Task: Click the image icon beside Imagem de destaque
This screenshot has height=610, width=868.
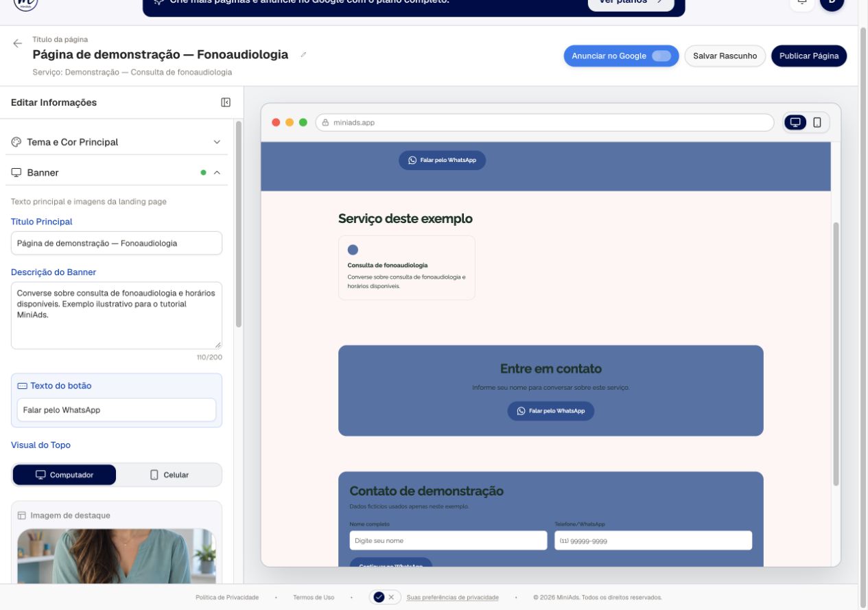Action: point(22,515)
